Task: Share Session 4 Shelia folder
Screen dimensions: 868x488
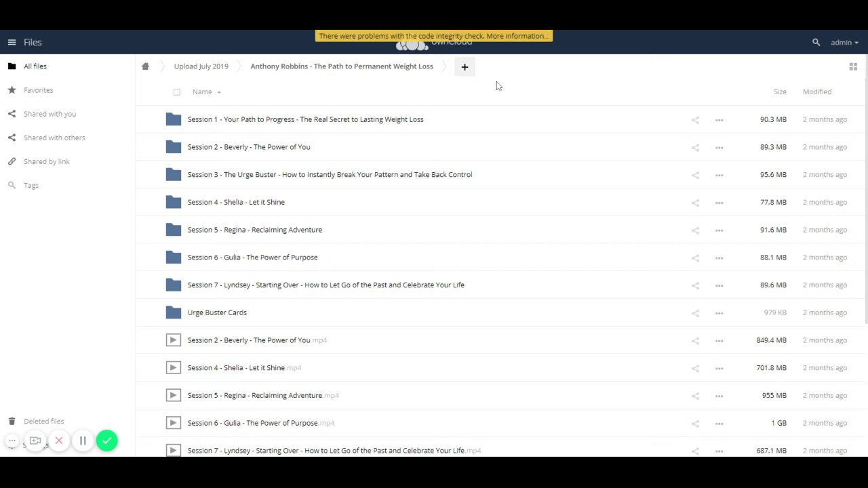Action: point(695,203)
